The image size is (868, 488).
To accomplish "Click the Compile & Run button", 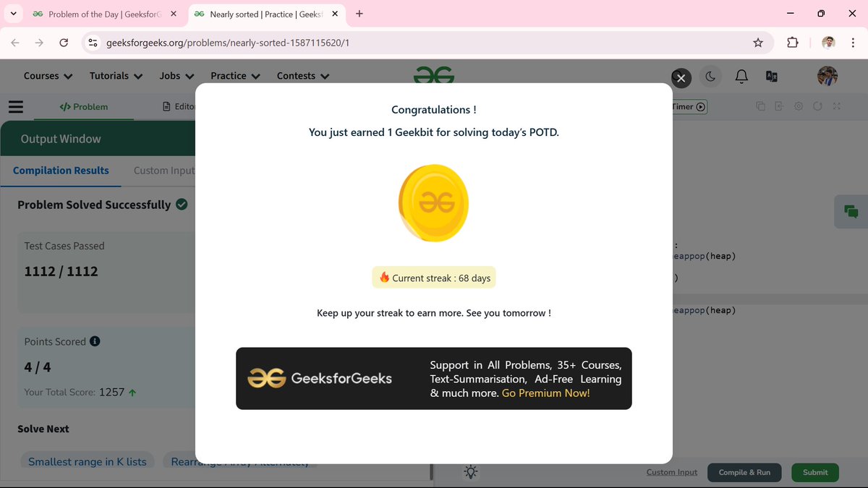I will (744, 472).
